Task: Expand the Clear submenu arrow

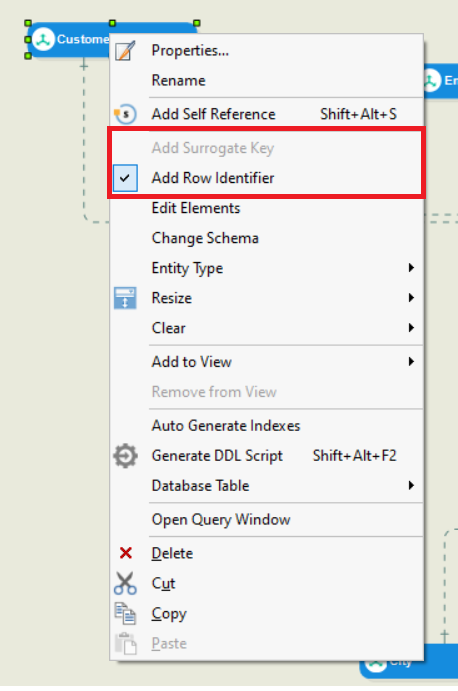Action: pos(411,328)
